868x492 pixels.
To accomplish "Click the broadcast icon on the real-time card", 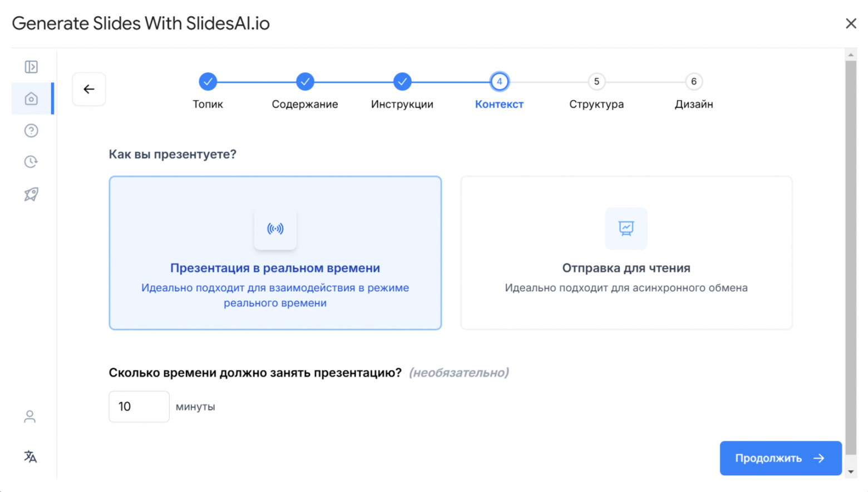I will (275, 228).
